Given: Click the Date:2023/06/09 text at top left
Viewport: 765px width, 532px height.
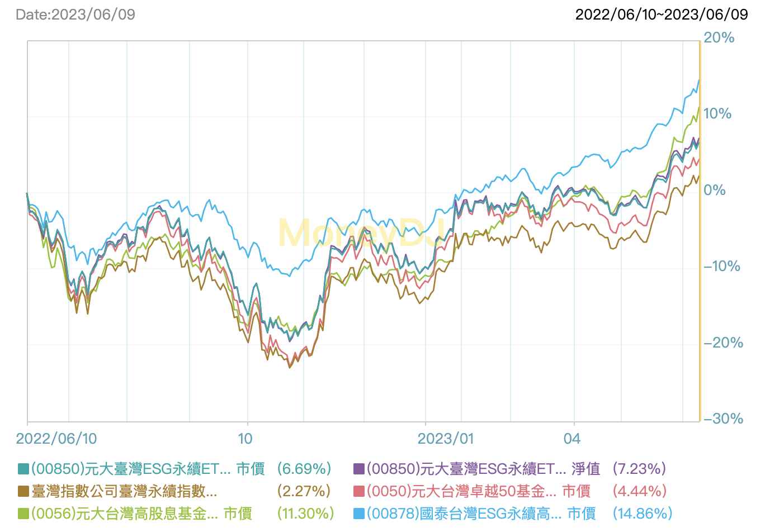Looking at the screenshot, I should (x=75, y=15).
